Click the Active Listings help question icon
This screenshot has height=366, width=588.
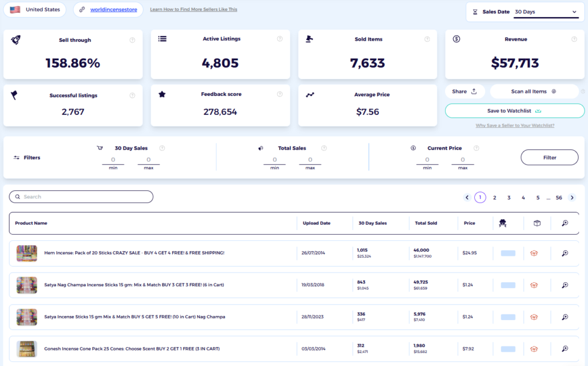pyautogui.click(x=280, y=38)
